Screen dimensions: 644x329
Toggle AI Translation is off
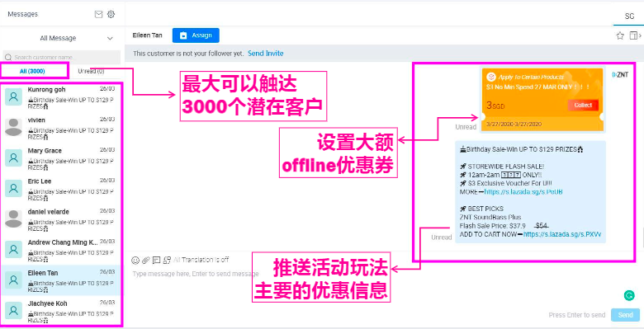[201, 260]
